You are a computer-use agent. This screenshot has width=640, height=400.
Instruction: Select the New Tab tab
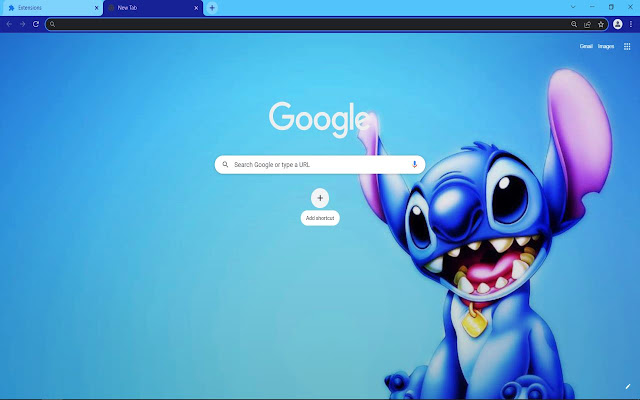(153, 8)
